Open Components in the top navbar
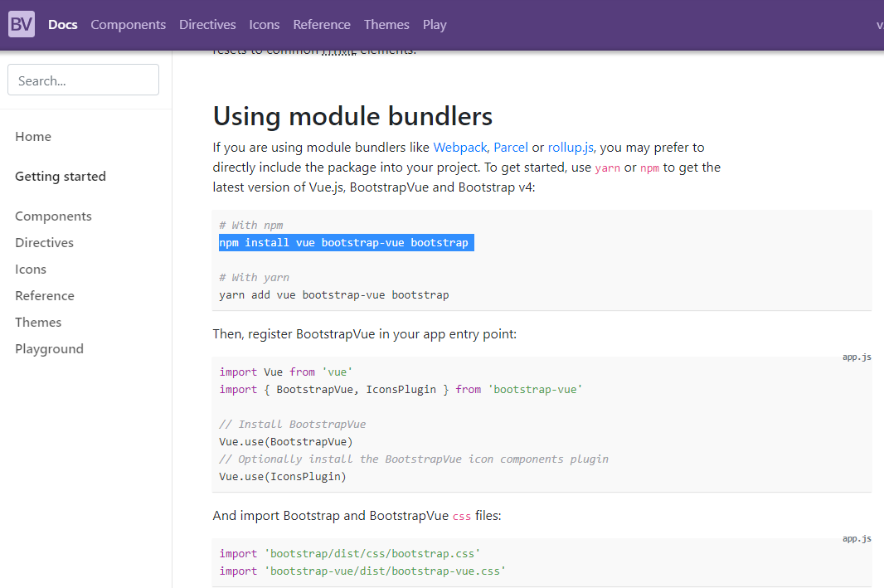This screenshot has width=884, height=588. [128, 25]
